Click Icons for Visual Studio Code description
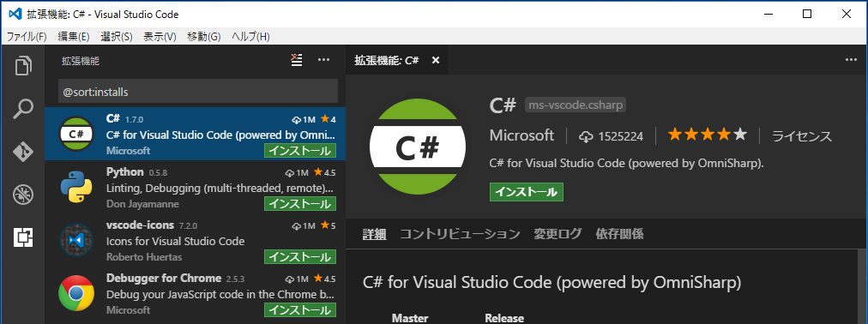The width and height of the screenshot is (868, 324). point(175,242)
